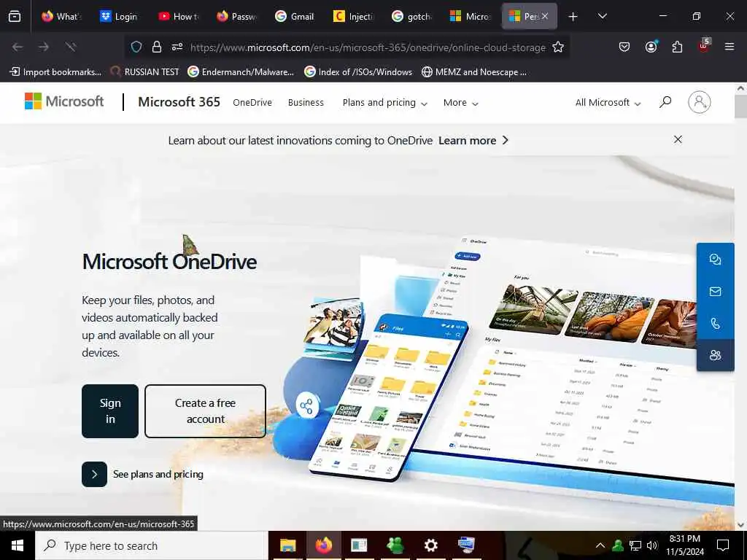Open the uBlock extension icon
The image size is (747, 560).
704,46
